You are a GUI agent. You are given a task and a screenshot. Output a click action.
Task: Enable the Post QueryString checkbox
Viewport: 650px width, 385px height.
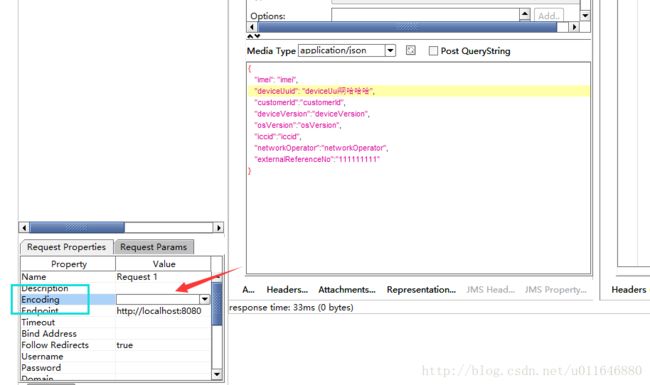[433, 51]
